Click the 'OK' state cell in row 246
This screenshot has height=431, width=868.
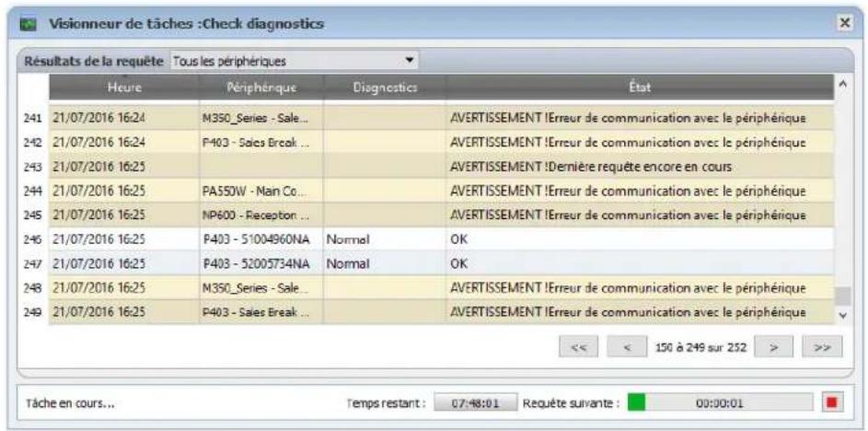(641, 239)
